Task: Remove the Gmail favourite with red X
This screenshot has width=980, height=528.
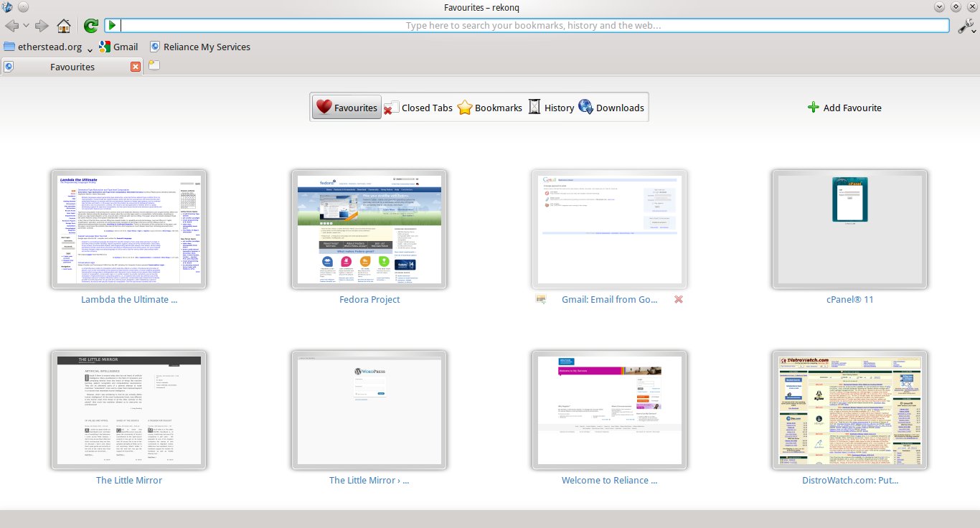Action: pyautogui.click(x=678, y=299)
